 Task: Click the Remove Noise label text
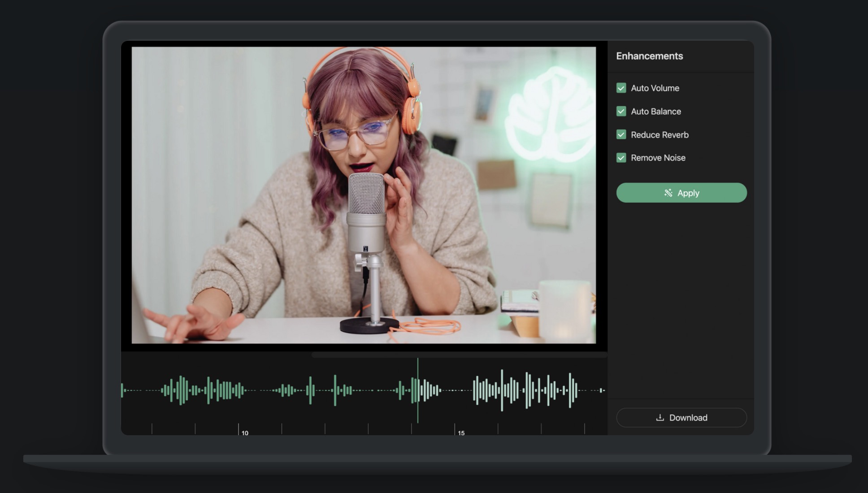(x=658, y=158)
